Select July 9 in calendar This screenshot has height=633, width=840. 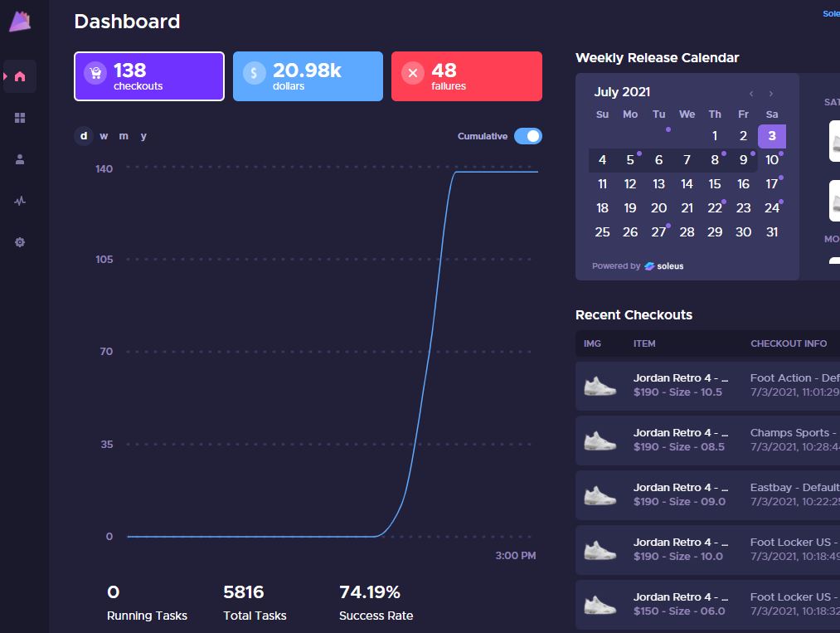[743, 160]
